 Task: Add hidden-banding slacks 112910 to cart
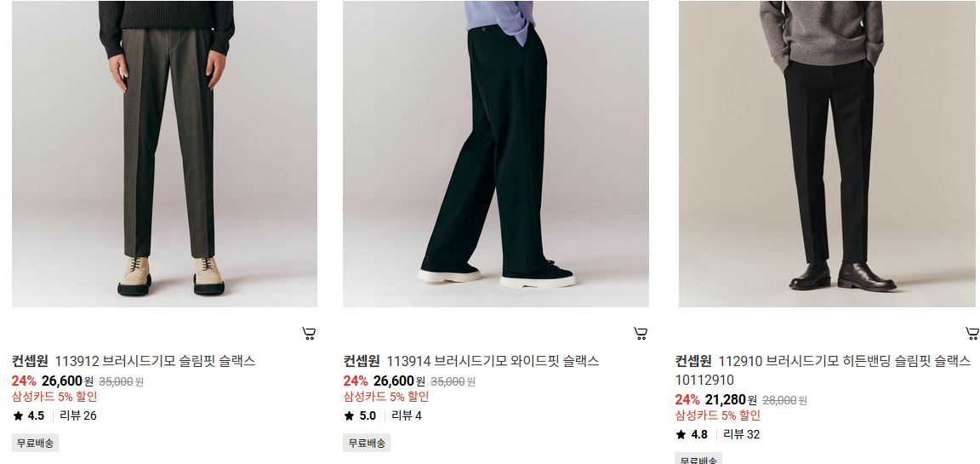tap(972, 333)
